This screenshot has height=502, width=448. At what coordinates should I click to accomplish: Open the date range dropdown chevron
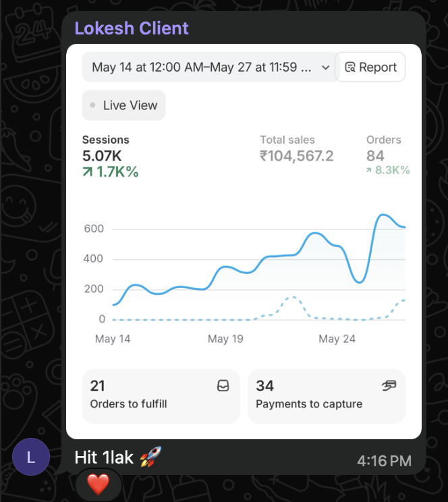325,67
